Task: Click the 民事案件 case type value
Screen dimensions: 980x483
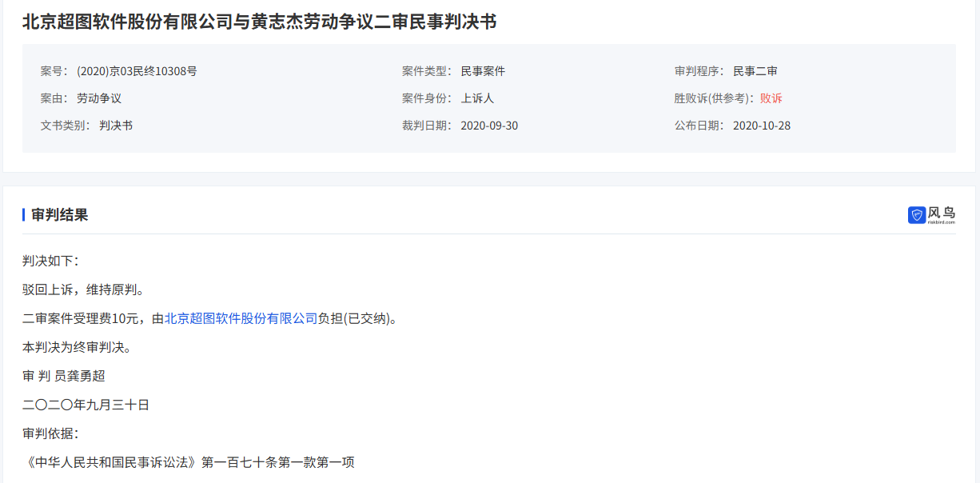Action: (483, 71)
